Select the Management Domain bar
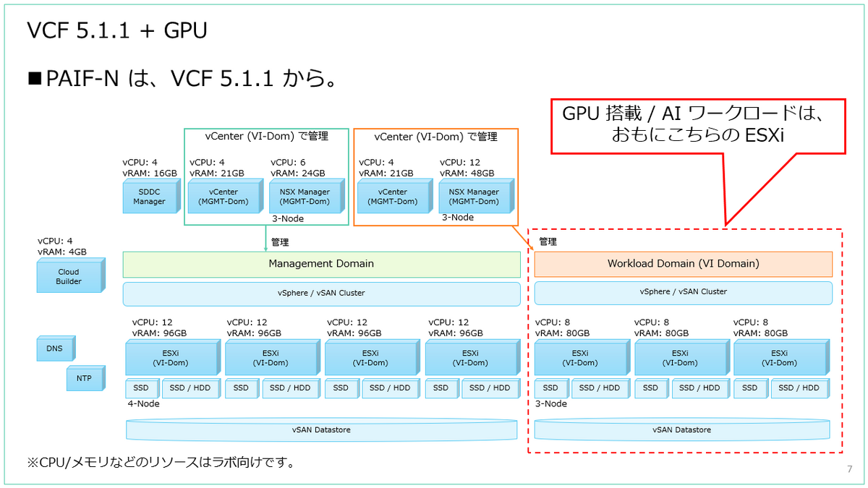 click(x=322, y=264)
